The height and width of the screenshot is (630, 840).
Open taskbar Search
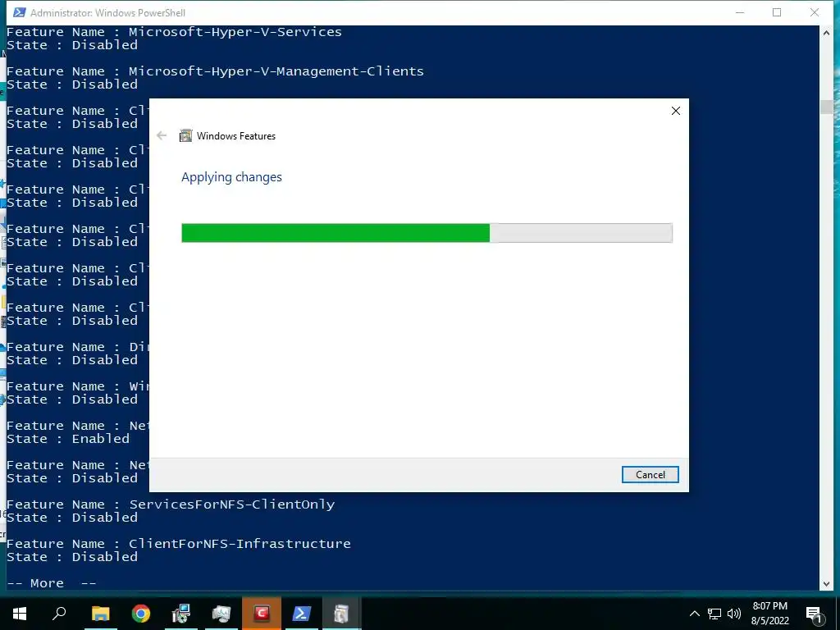[59, 614]
